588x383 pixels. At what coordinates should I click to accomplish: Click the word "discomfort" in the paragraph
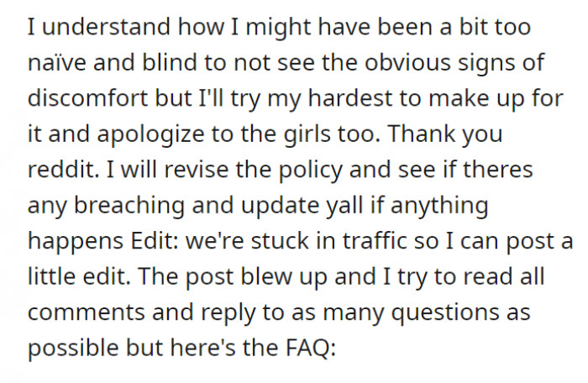pos(87,98)
